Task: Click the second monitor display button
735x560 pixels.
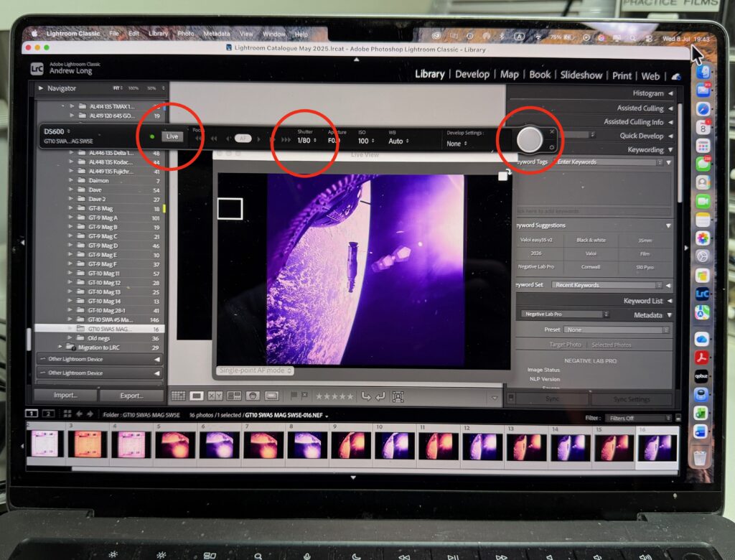Action: point(48,414)
